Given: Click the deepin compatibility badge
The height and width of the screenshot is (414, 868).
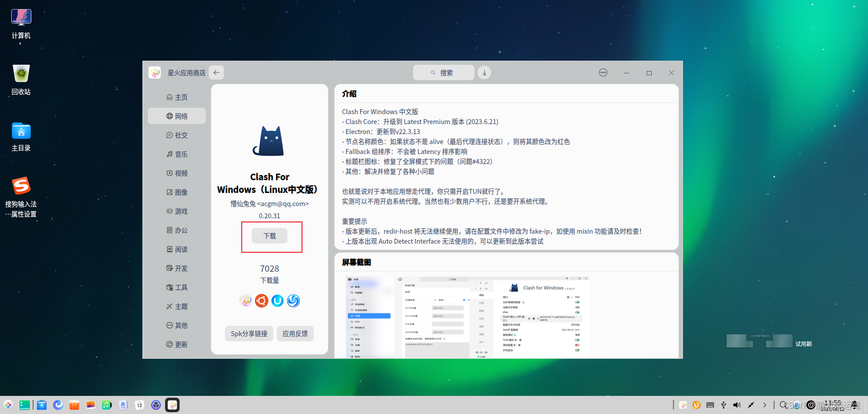Looking at the screenshot, I should 293,300.
